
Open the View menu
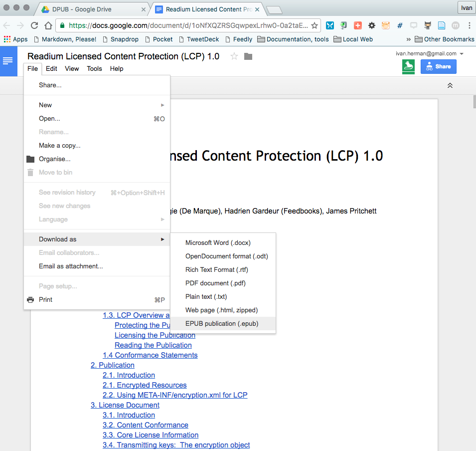click(72, 69)
